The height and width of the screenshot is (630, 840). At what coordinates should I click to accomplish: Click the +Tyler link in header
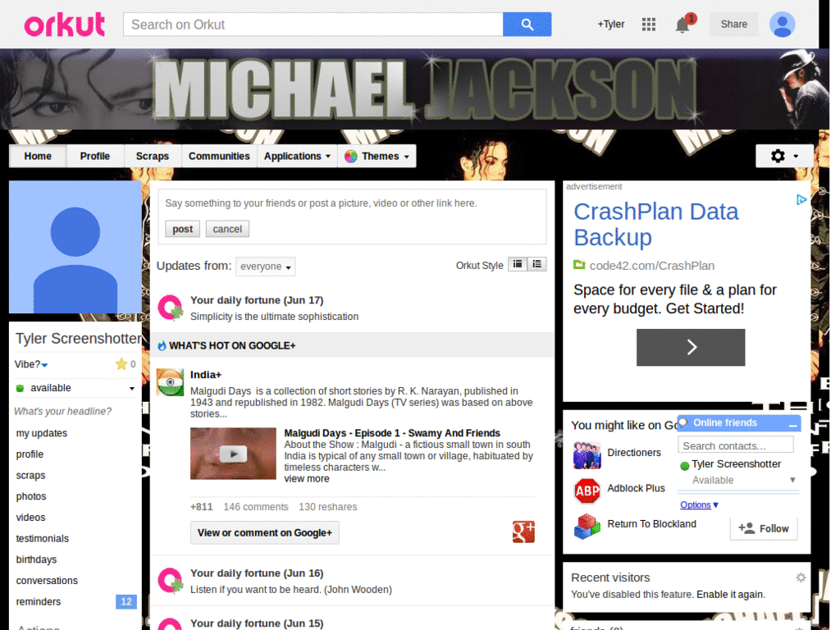point(611,24)
